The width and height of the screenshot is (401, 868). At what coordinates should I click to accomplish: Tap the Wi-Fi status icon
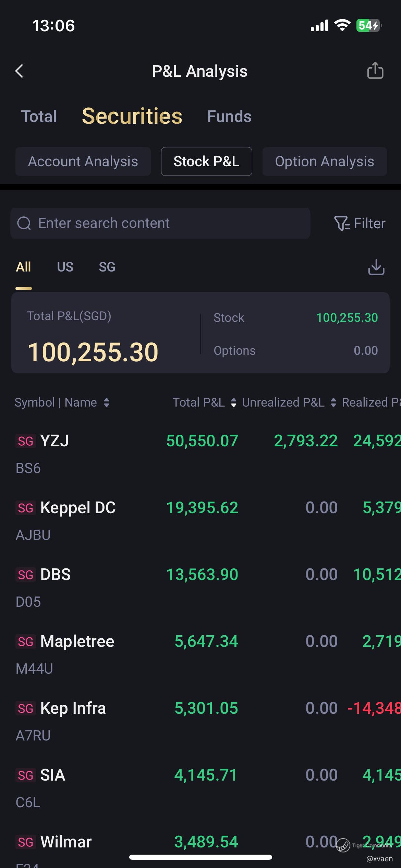coord(342,25)
